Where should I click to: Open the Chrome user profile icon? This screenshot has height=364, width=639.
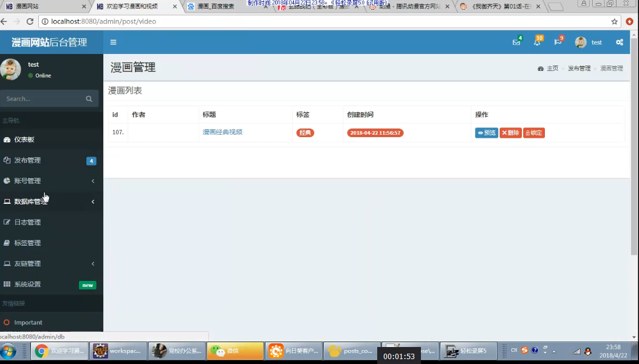tap(584, 4)
